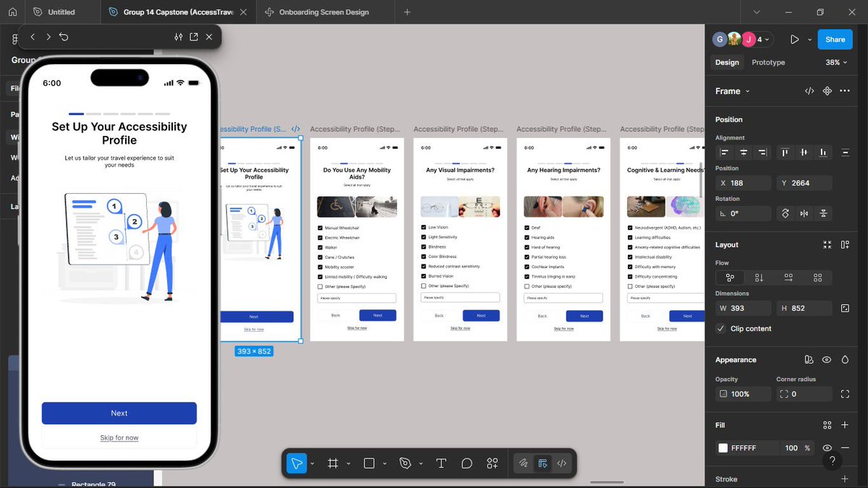Align horizontal centers

pyautogui.click(x=744, y=153)
